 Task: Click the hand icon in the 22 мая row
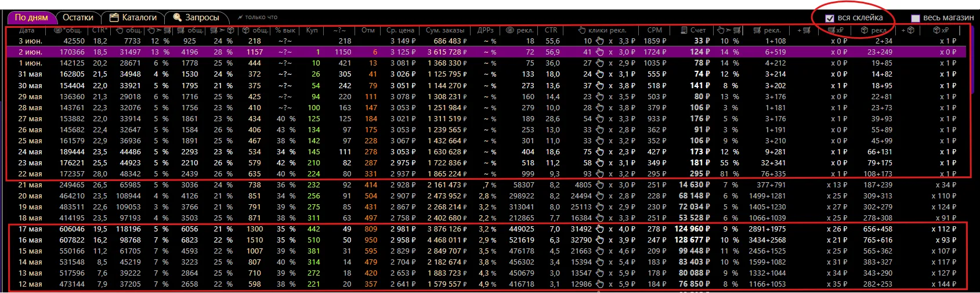point(600,174)
